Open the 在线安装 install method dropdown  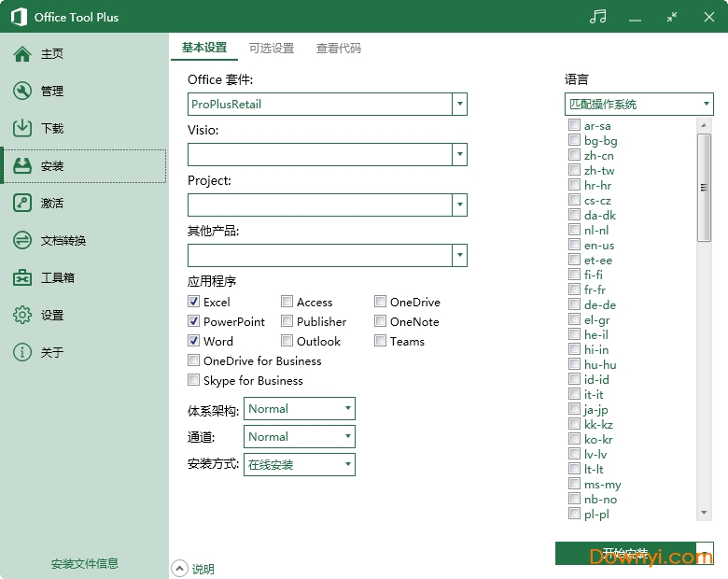[x=347, y=464]
